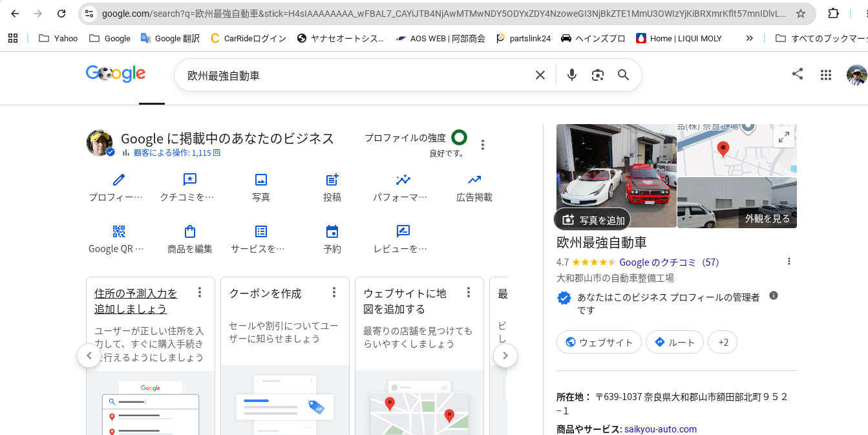The image size is (868, 435).
Task: Open 写真 photos icon
Action: click(x=261, y=180)
